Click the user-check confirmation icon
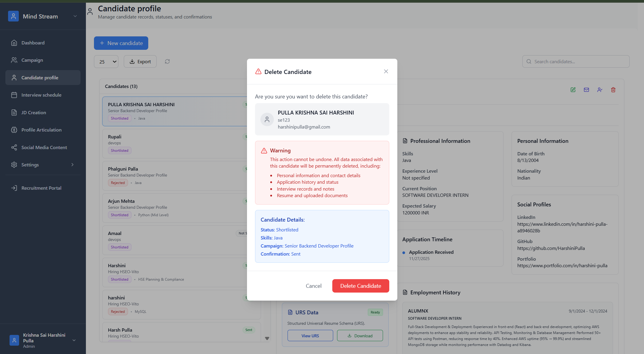 pyautogui.click(x=600, y=90)
